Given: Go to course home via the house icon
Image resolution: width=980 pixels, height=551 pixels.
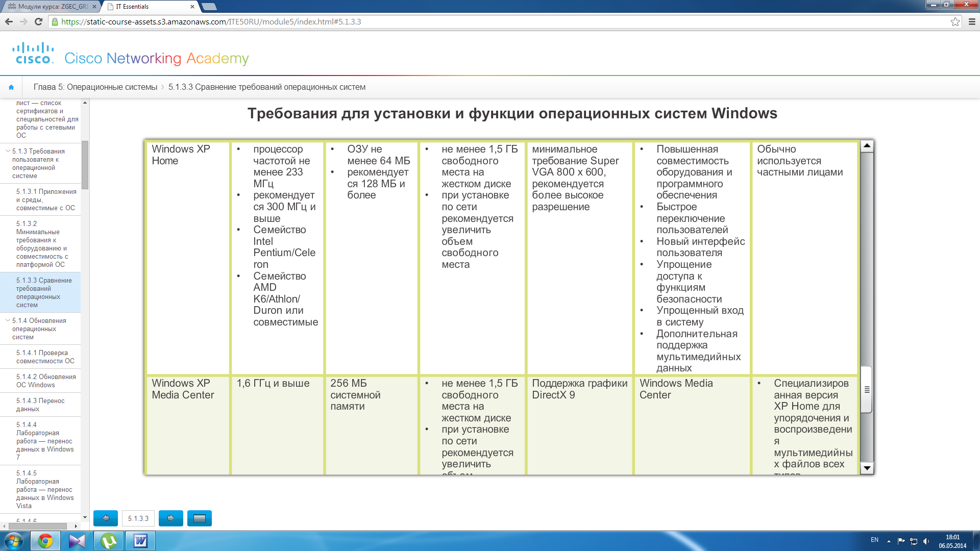Looking at the screenshot, I should [11, 87].
